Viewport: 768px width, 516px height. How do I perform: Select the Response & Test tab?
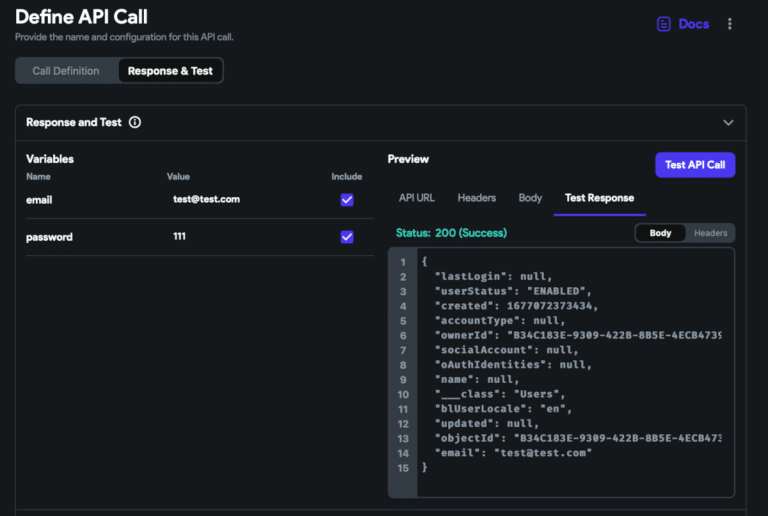pyautogui.click(x=170, y=71)
